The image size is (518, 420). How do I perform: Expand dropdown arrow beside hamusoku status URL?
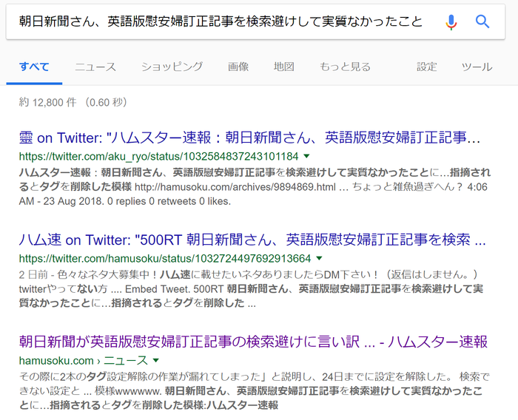pyautogui.click(x=319, y=258)
